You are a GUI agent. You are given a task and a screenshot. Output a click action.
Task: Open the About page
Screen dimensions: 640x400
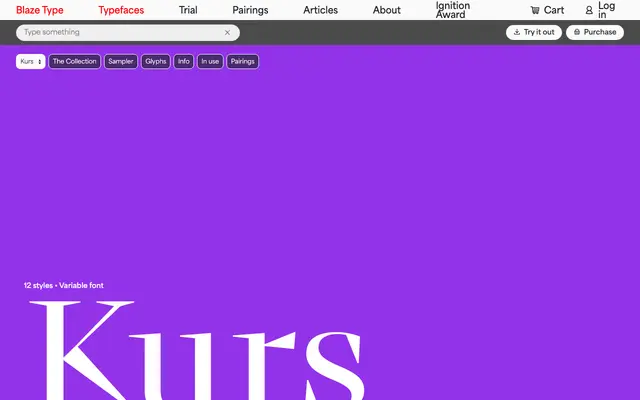(x=387, y=10)
